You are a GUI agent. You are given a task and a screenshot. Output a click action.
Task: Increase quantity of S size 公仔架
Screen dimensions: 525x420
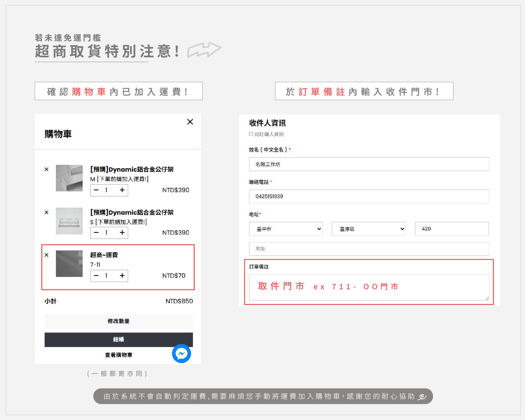click(x=122, y=233)
